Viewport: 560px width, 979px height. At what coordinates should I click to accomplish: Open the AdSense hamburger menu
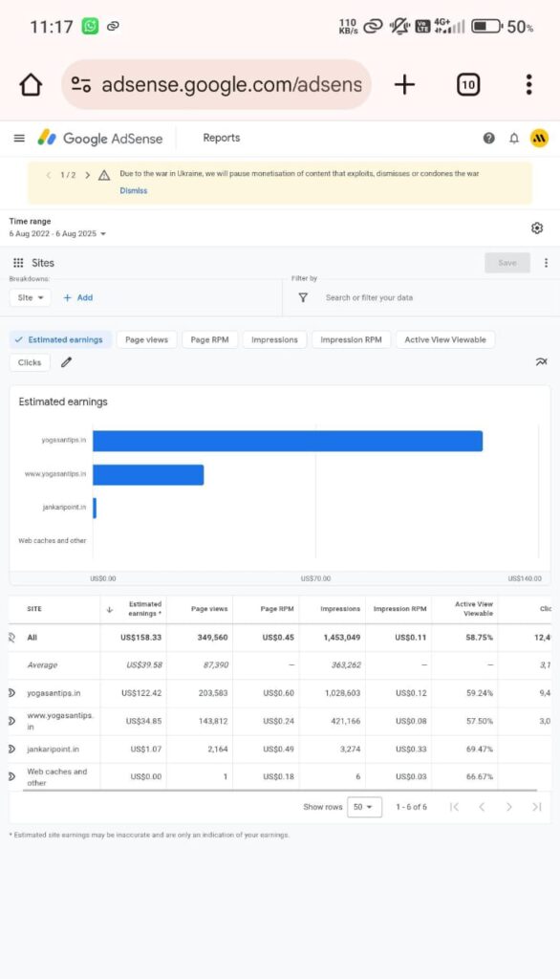point(19,138)
